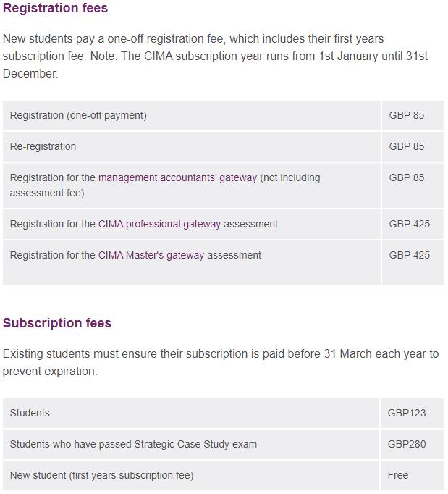Click the "Registration fees" heading
The image size is (448, 494).
click(55, 9)
